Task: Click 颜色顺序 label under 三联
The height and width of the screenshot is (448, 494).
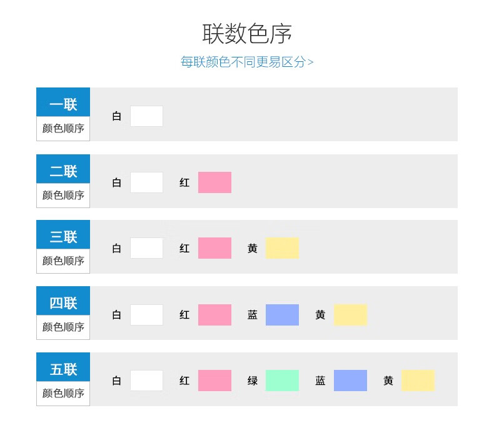Action: [63, 261]
